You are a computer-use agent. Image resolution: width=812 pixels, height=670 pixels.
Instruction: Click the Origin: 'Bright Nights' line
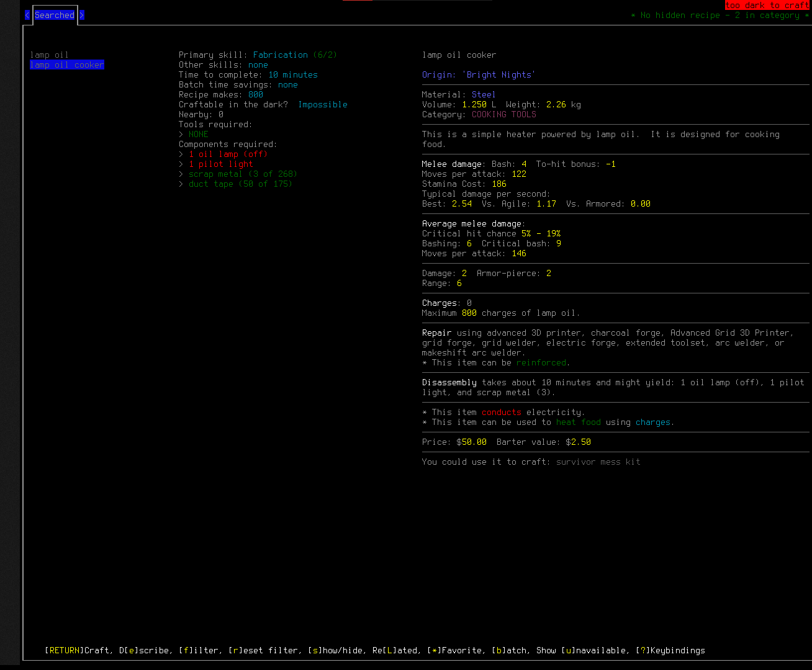(x=479, y=74)
